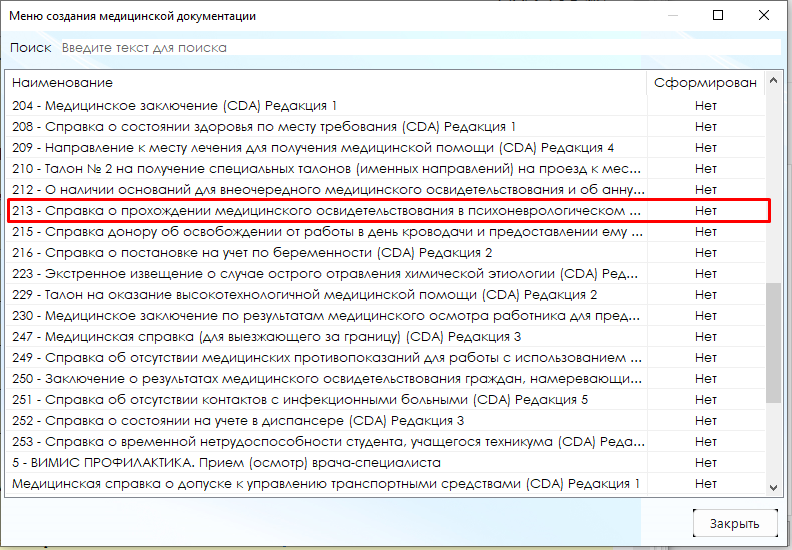The image size is (792, 550).
Task: Click 'Нет' status in row 216
Action: click(706, 253)
